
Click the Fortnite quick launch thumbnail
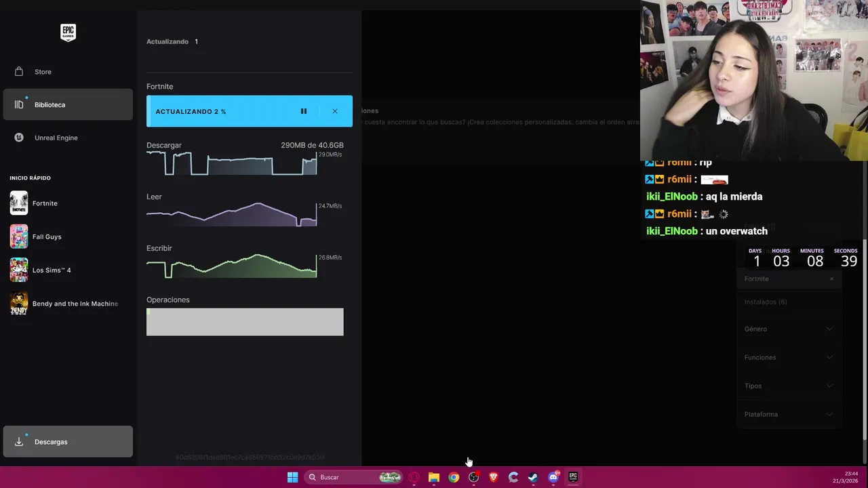tap(19, 203)
